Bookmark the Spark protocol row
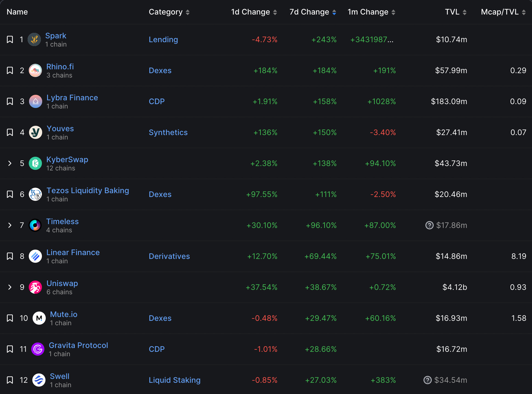 click(10, 40)
